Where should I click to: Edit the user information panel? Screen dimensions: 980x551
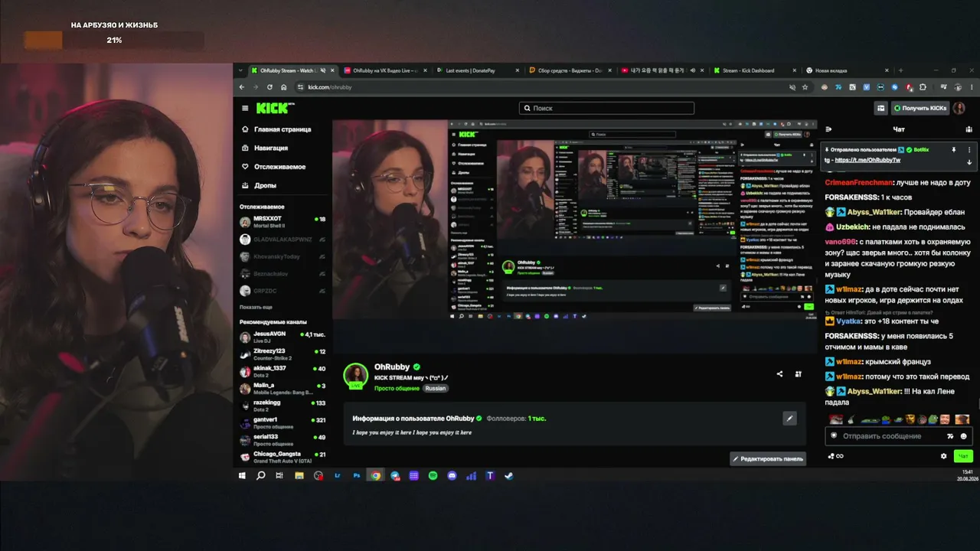[x=789, y=418]
